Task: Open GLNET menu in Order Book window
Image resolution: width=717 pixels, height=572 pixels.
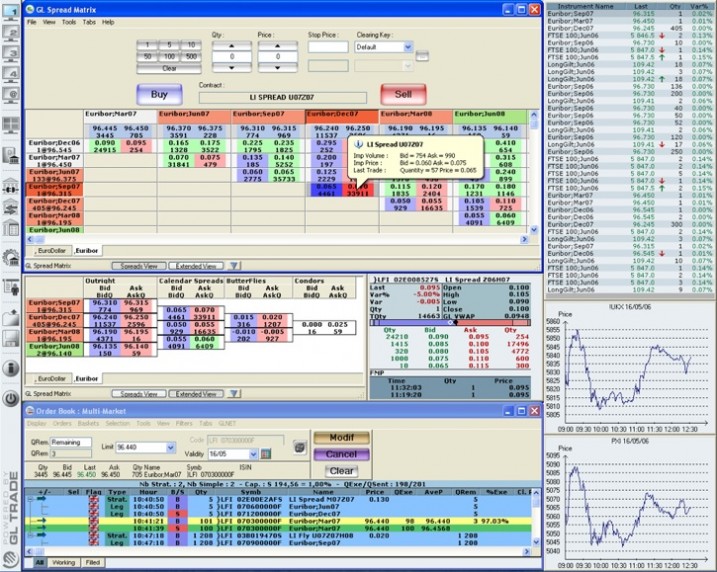Action: point(227,423)
